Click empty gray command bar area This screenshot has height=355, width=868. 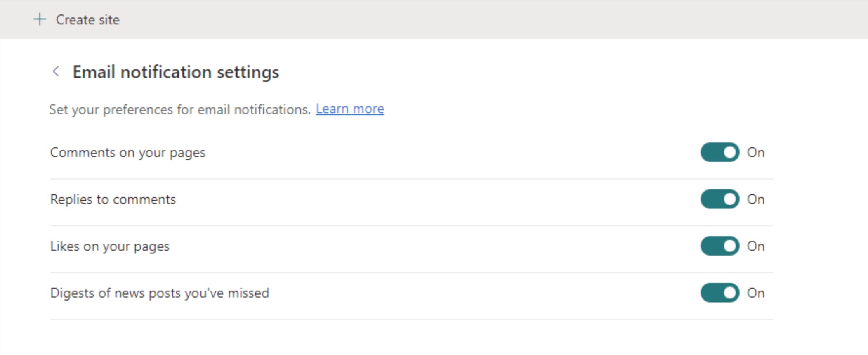pyautogui.click(x=454, y=19)
